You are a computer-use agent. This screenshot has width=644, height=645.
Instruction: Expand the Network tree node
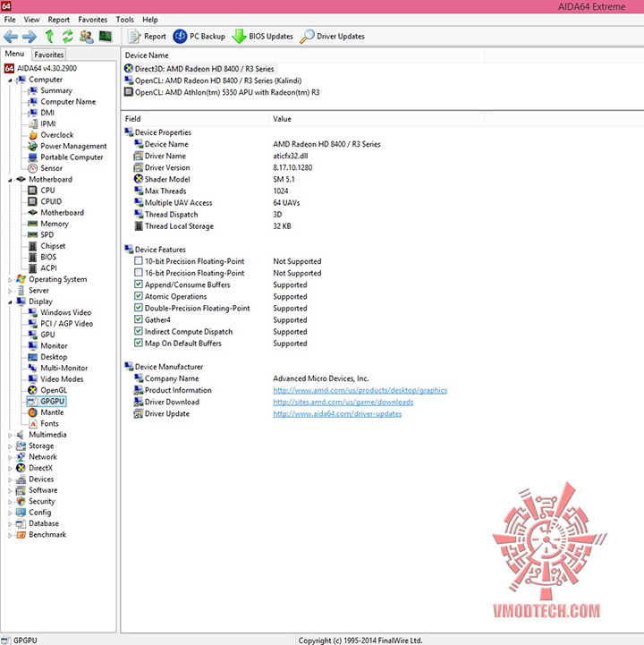pyautogui.click(x=10, y=457)
